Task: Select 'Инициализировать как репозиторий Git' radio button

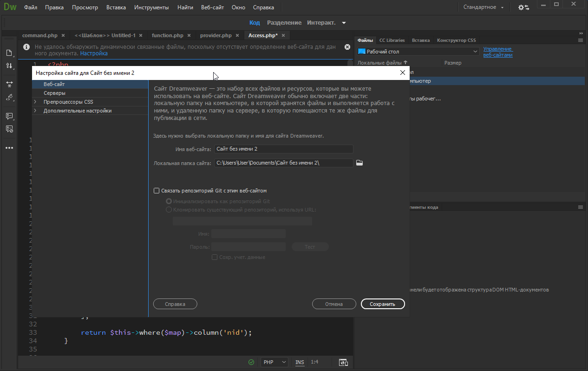Action: point(169,201)
